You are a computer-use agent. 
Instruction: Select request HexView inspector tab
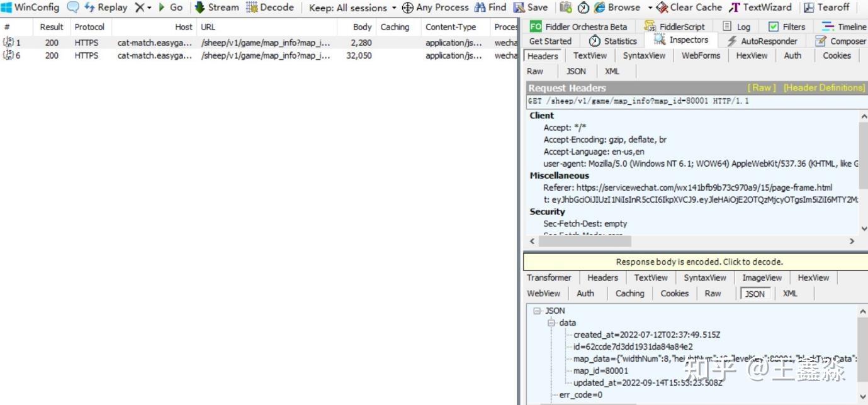pos(752,55)
